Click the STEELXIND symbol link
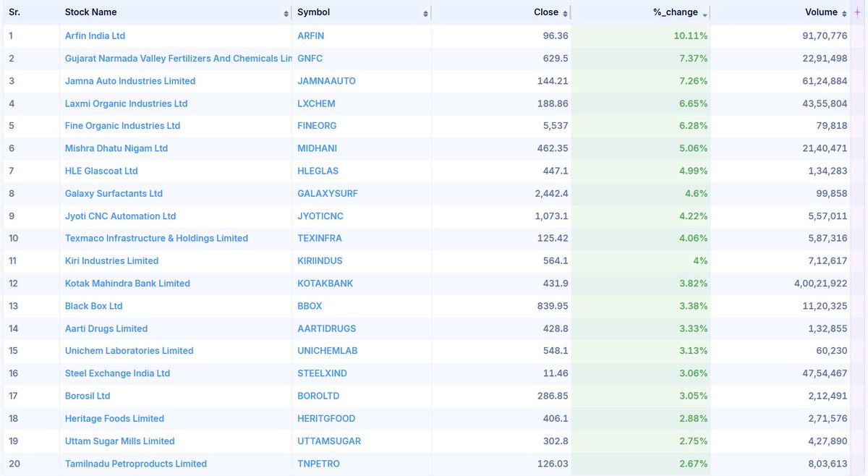Viewport: 868px width, 476px height. [x=322, y=373]
